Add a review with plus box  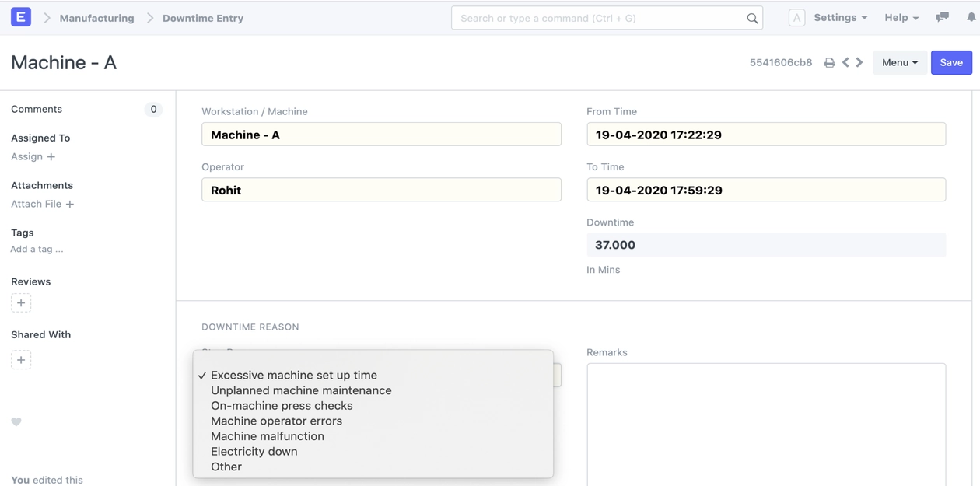(x=21, y=303)
